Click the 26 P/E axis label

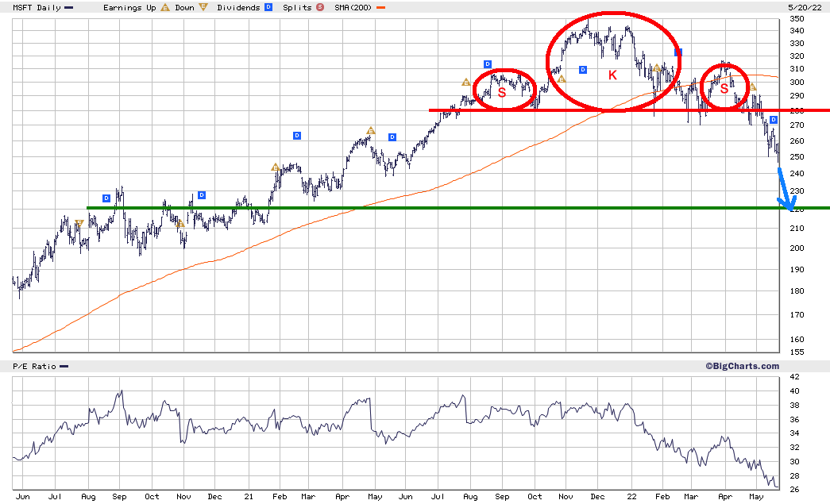(x=794, y=490)
